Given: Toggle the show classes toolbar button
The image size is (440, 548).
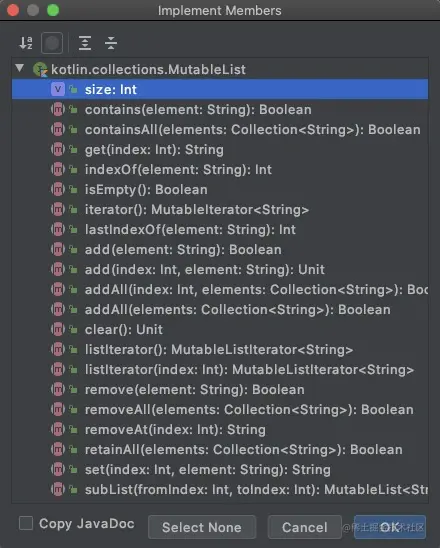Looking at the screenshot, I should pos(52,43).
